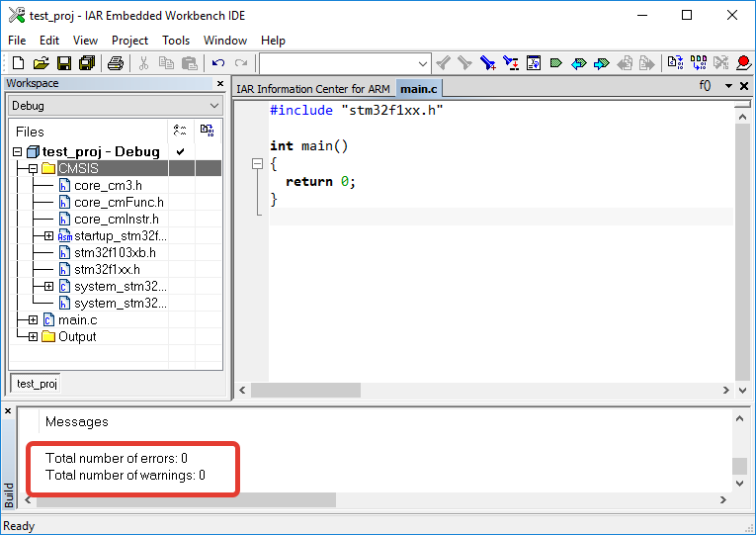Click the red Toggle Breakpoint icon
Viewport: 756px width, 535px height.
tap(743, 63)
